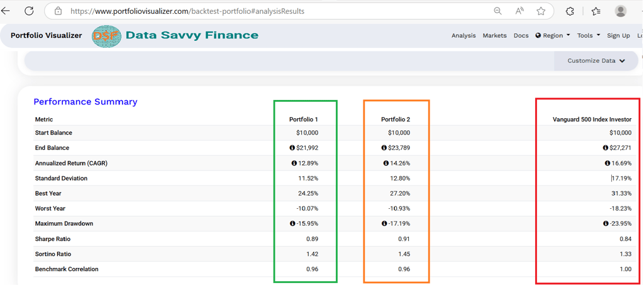Click Portfolio 2 worst year -10.93%

tap(399, 209)
